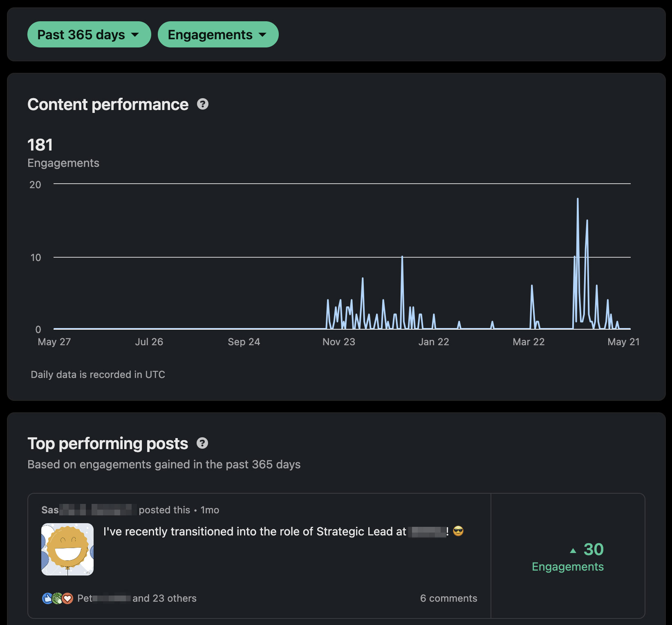
Task: Open the 'and 23 others' reactions list
Action: (x=164, y=598)
